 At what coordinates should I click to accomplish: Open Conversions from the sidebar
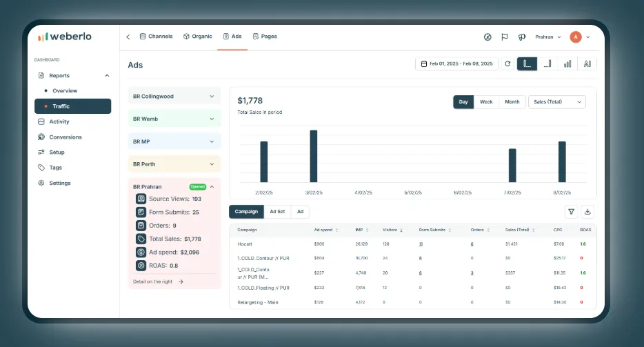point(66,137)
